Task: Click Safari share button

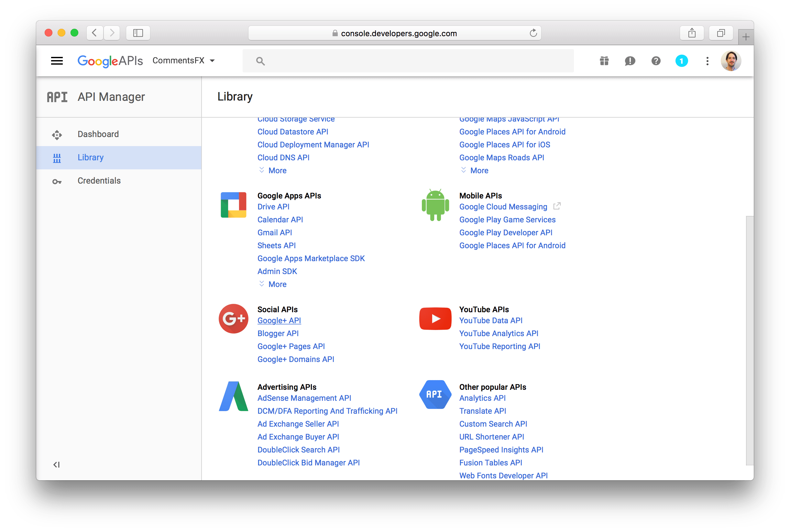Action: (692, 33)
